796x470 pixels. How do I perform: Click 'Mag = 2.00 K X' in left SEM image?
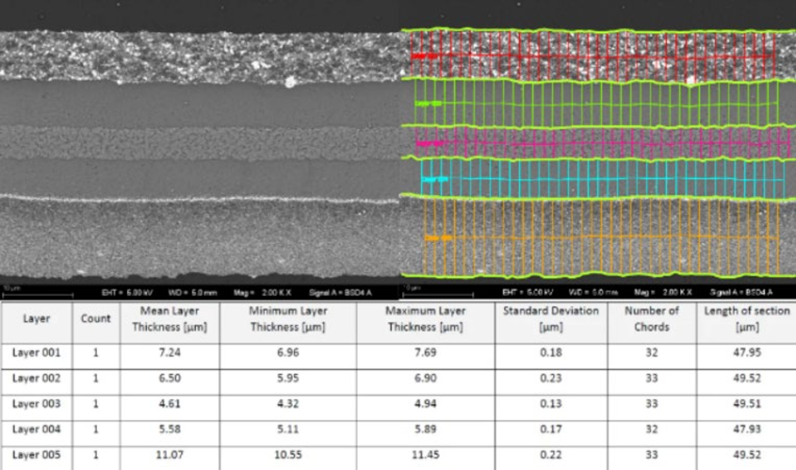[262, 293]
